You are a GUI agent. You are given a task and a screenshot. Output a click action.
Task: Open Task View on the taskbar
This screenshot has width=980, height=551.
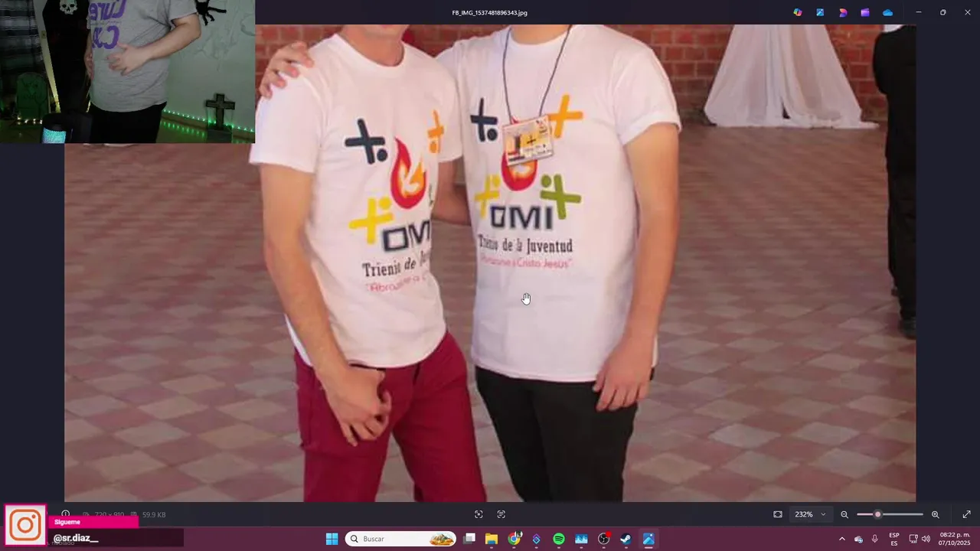469,539
